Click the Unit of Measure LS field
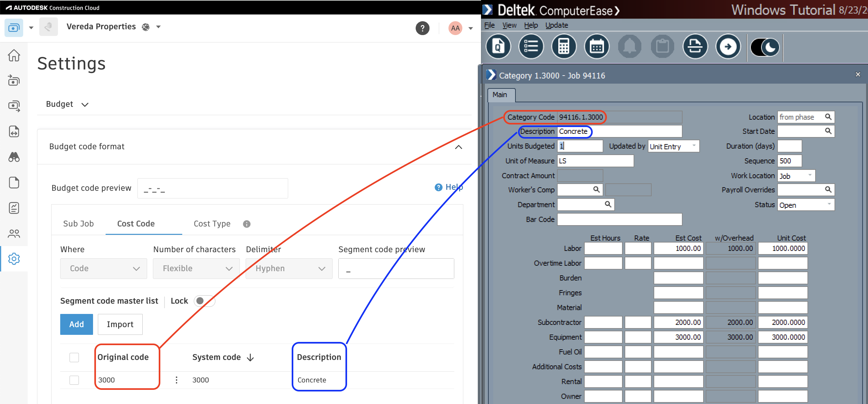This screenshot has height=404, width=868. (x=595, y=161)
